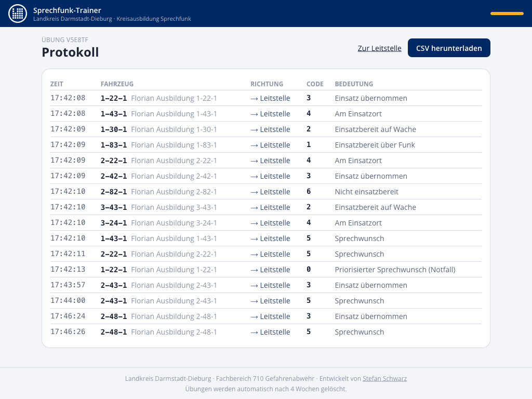Click the "Nicht einsatzbereit" meaning text
Viewport: 532px width, 399px height.
[366, 192]
